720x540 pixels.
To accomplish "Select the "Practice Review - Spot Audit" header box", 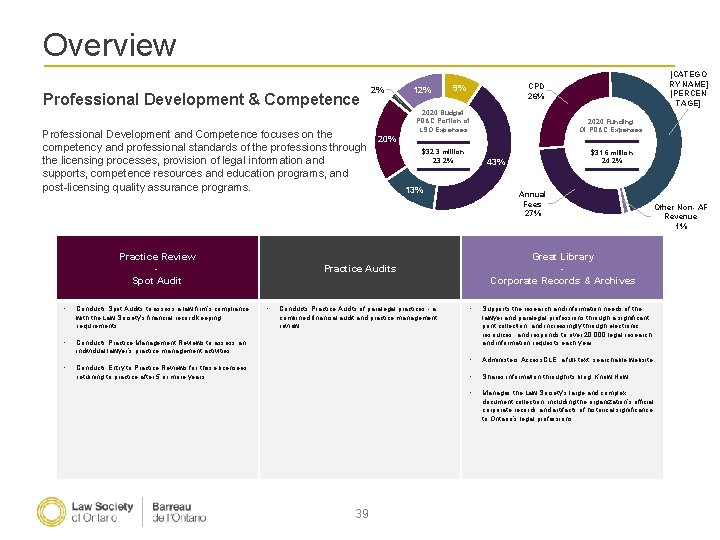I will click(158, 268).
